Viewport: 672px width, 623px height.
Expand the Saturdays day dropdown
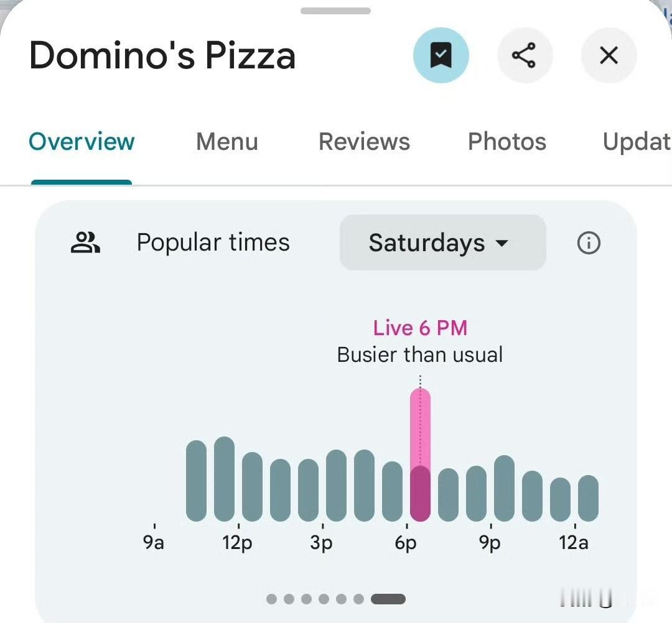[443, 242]
